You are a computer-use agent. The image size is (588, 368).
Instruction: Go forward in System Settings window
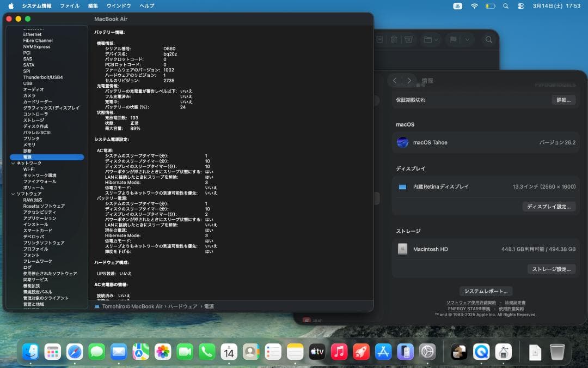tap(409, 80)
